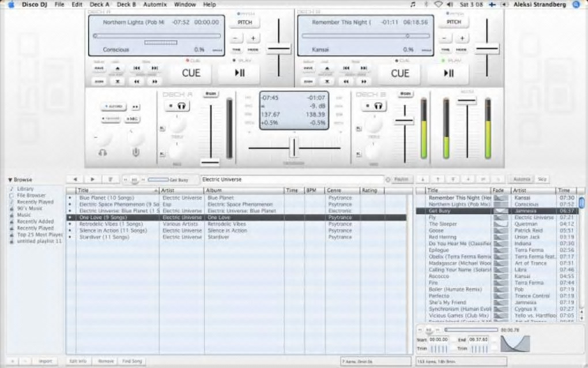Open the Automix menu in the menu bar
The height and width of the screenshot is (368, 588).
click(155, 5)
